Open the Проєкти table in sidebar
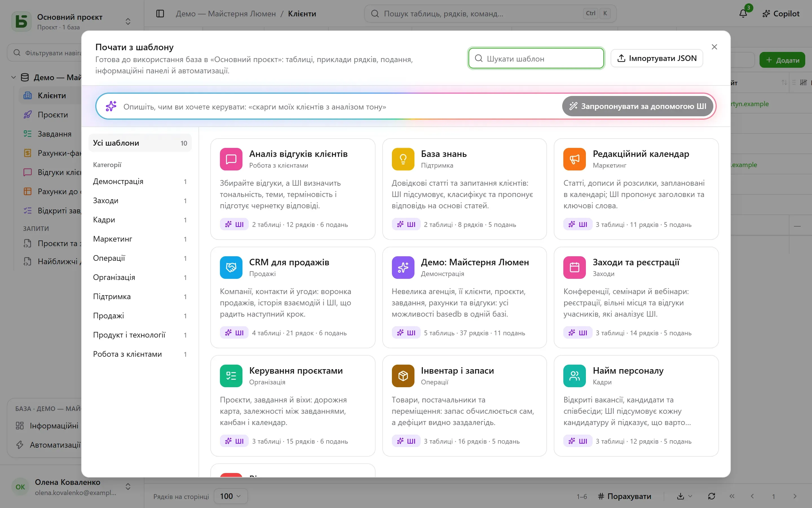 coord(50,115)
